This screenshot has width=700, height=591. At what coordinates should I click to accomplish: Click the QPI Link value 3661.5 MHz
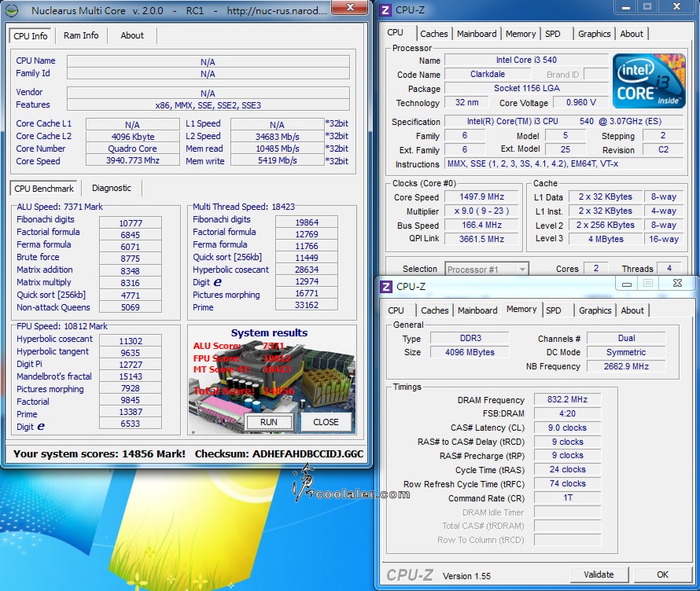coord(481,239)
